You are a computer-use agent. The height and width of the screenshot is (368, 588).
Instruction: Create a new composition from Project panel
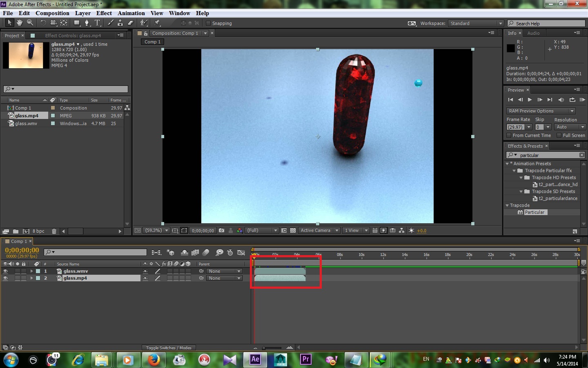(x=26, y=231)
